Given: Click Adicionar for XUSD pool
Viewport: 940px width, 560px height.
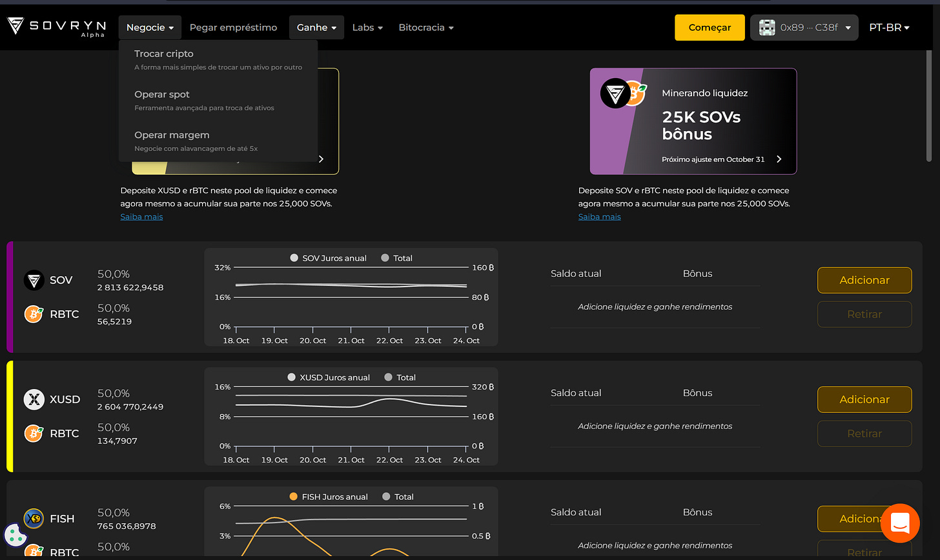Looking at the screenshot, I should (x=864, y=399).
